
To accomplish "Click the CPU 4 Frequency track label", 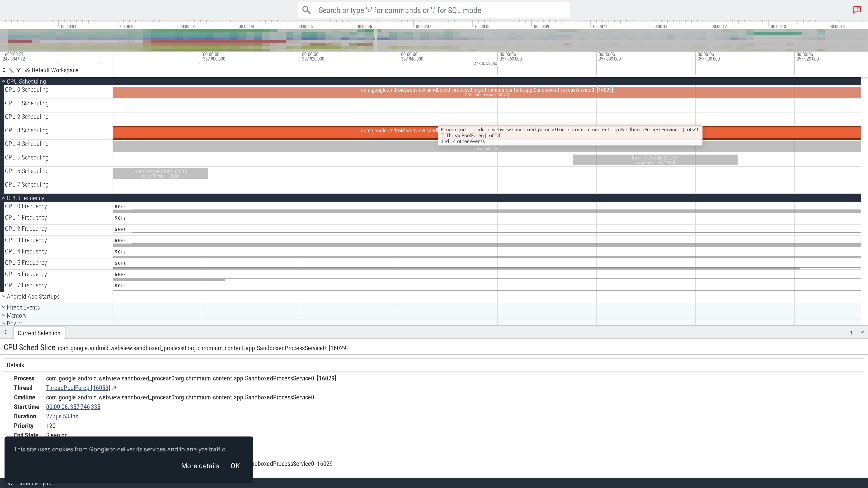I will [26, 251].
